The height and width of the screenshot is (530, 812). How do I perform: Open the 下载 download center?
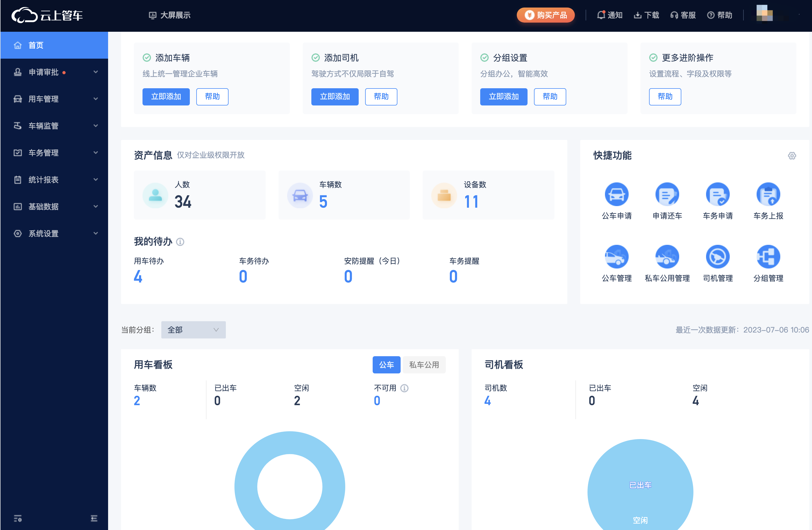646,15
